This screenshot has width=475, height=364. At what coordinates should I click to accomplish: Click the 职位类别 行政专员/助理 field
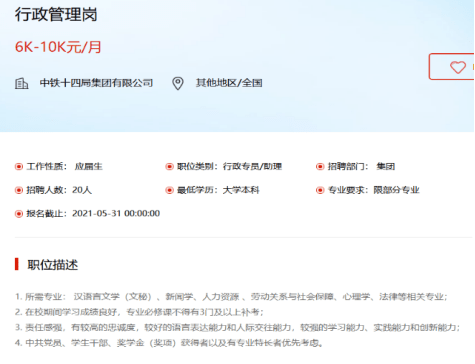(229, 166)
